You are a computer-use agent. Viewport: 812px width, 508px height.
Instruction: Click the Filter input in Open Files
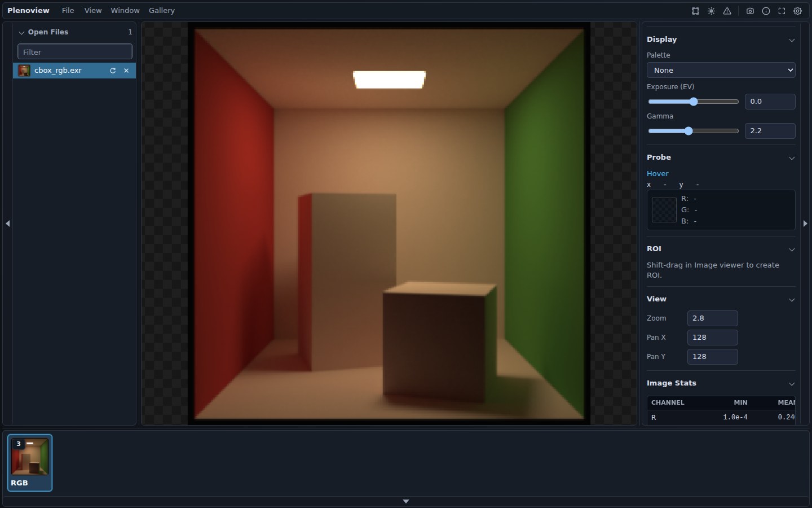point(75,52)
